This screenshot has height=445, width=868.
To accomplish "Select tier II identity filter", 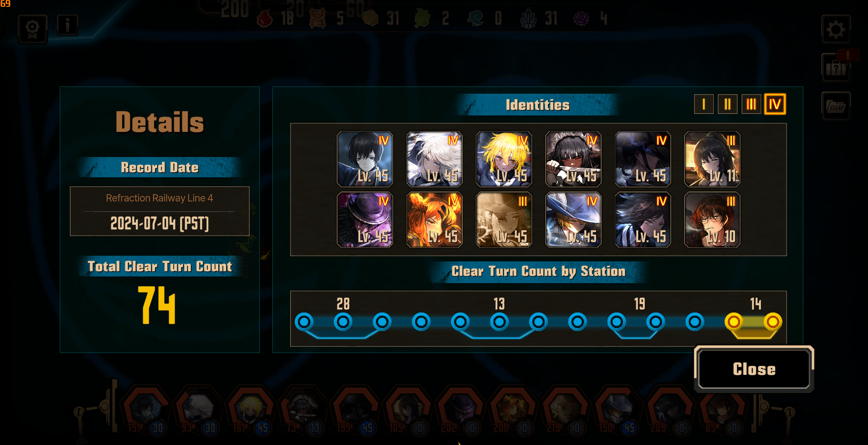I will [x=727, y=104].
